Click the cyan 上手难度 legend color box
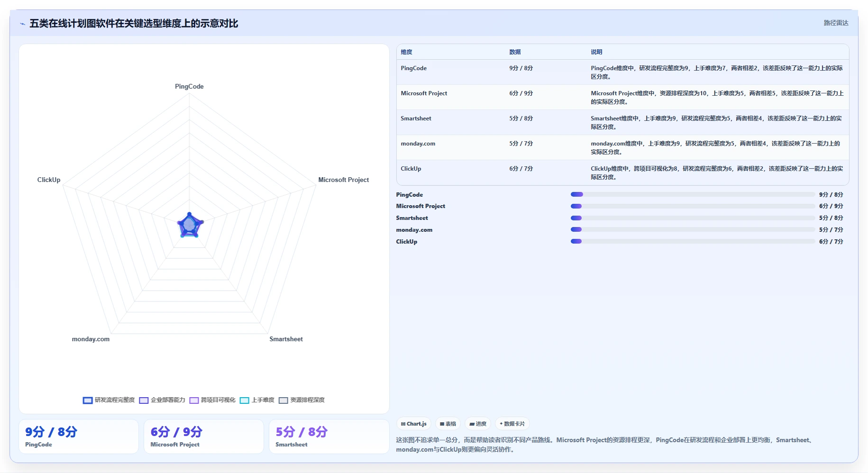 coord(245,400)
